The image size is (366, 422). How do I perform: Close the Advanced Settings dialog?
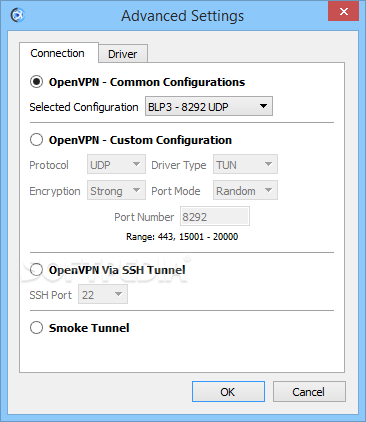(344, 12)
